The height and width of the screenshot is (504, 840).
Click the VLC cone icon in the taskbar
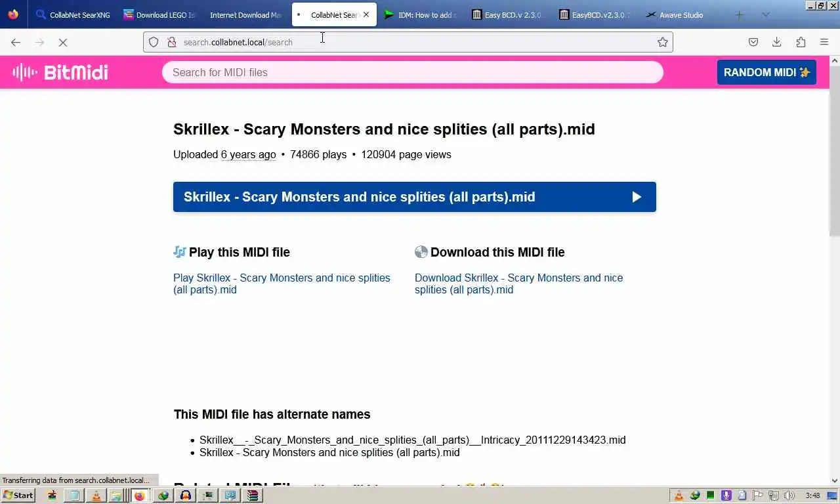[96, 495]
